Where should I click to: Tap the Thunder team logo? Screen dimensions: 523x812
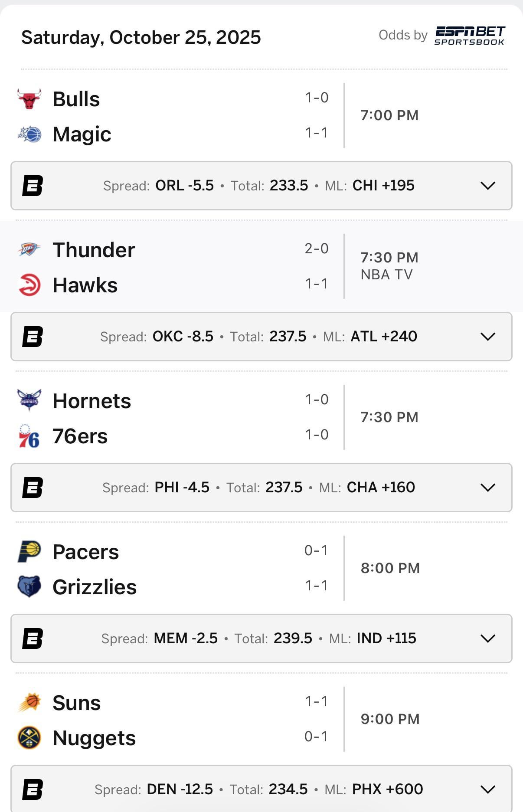[29, 249]
